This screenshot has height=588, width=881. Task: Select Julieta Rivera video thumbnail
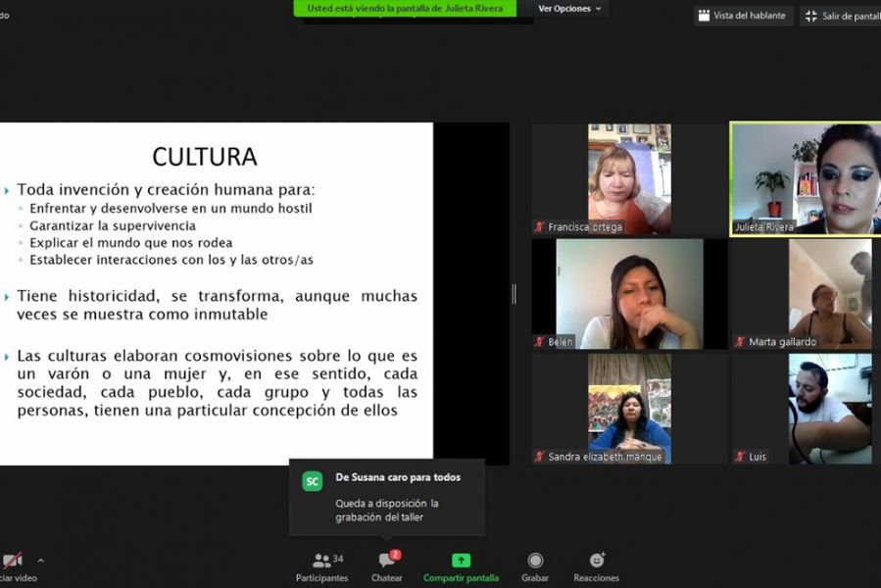806,178
